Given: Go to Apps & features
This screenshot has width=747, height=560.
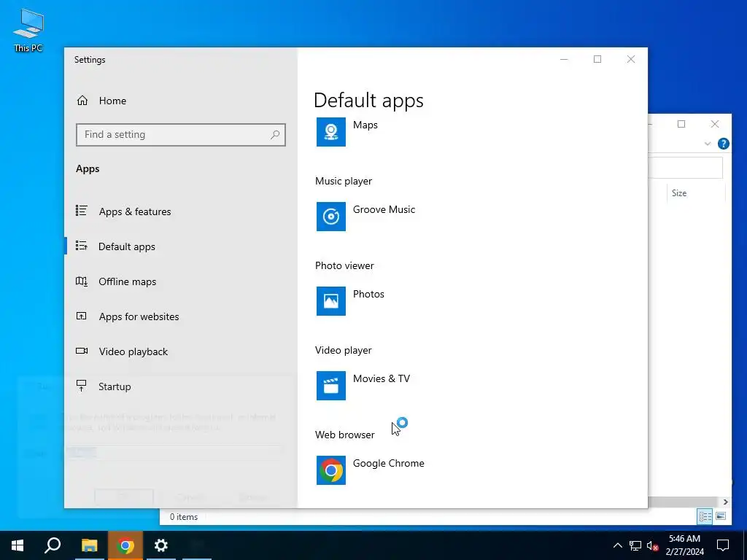Looking at the screenshot, I should 135,211.
